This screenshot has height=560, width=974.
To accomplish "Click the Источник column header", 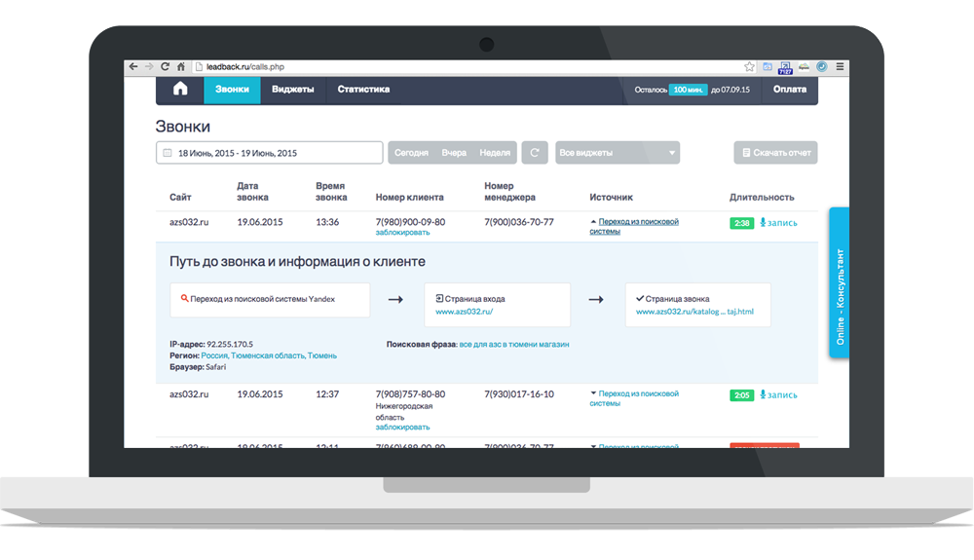I will click(611, 197).
